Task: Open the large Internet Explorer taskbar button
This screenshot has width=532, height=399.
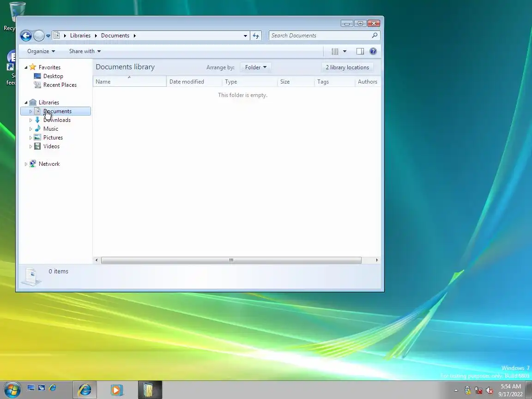Action: click(85, 390)
